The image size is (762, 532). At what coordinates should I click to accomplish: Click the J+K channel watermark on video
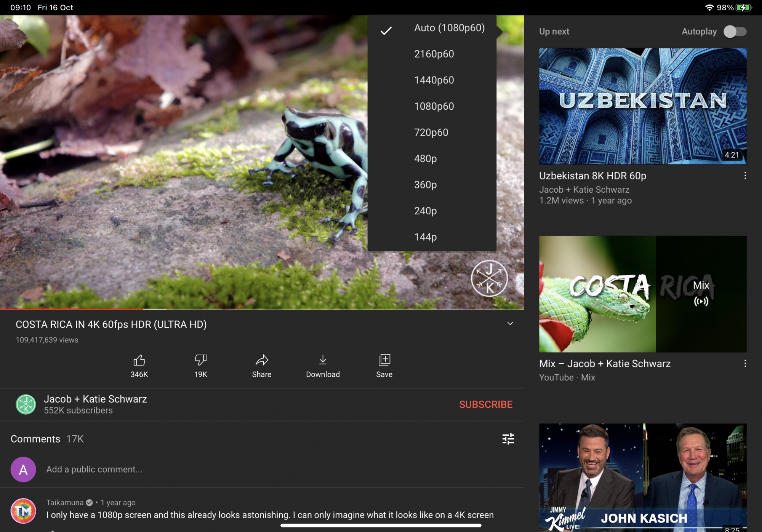coord(489,278)
